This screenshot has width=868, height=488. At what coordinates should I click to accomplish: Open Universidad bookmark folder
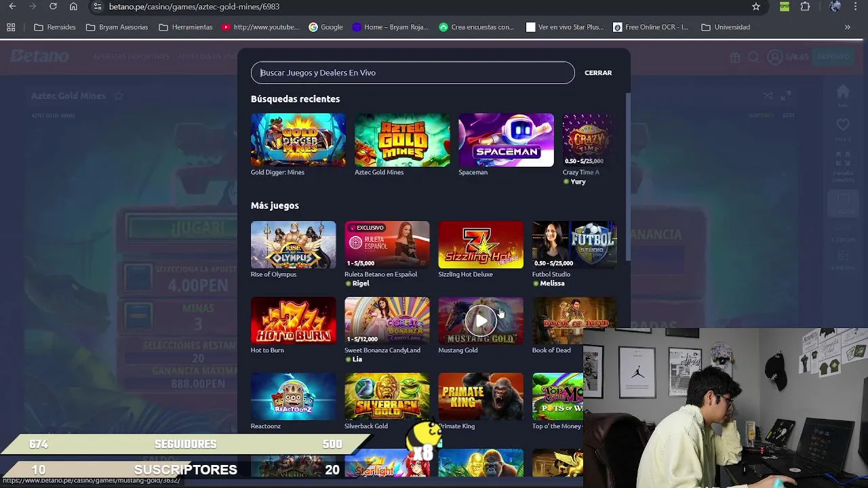726,27
